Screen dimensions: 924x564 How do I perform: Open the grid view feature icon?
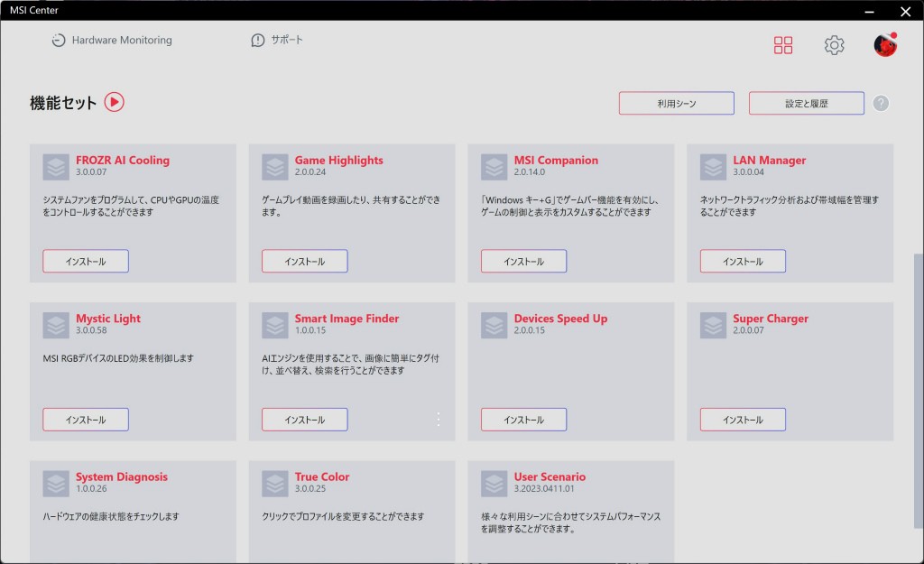783,45
